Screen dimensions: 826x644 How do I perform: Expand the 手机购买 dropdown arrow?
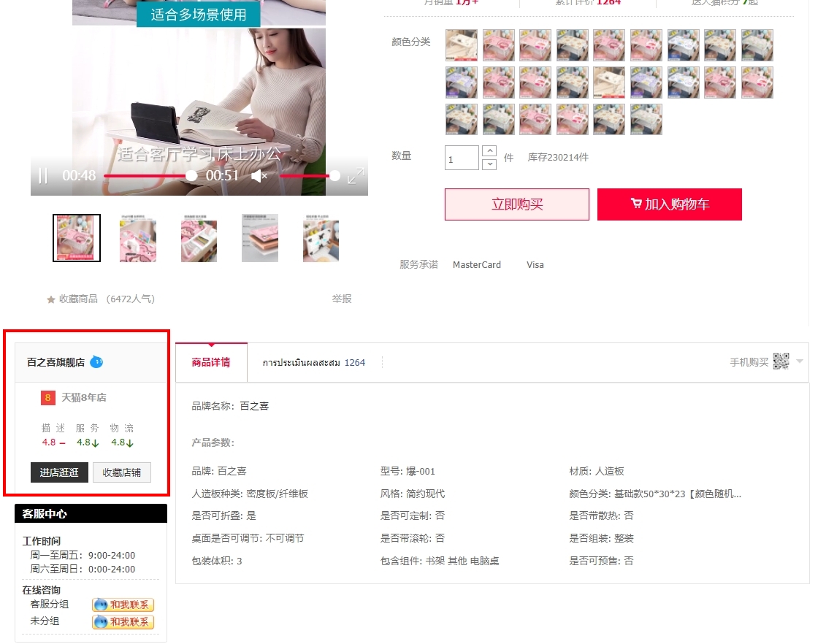[800, 361]
